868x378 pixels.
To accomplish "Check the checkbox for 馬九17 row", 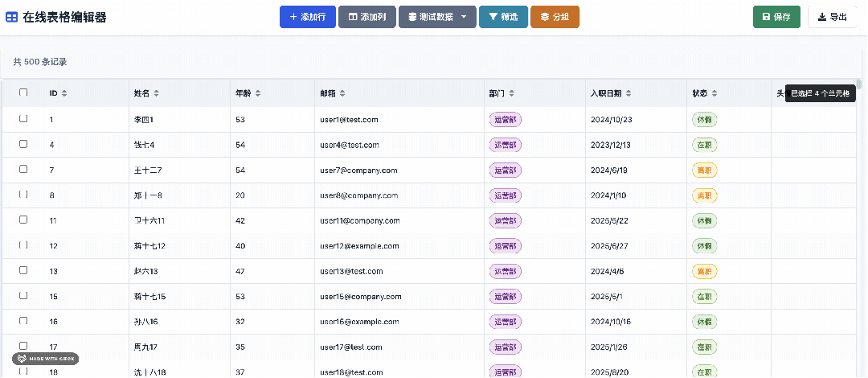I will click(x=23, y=346).
